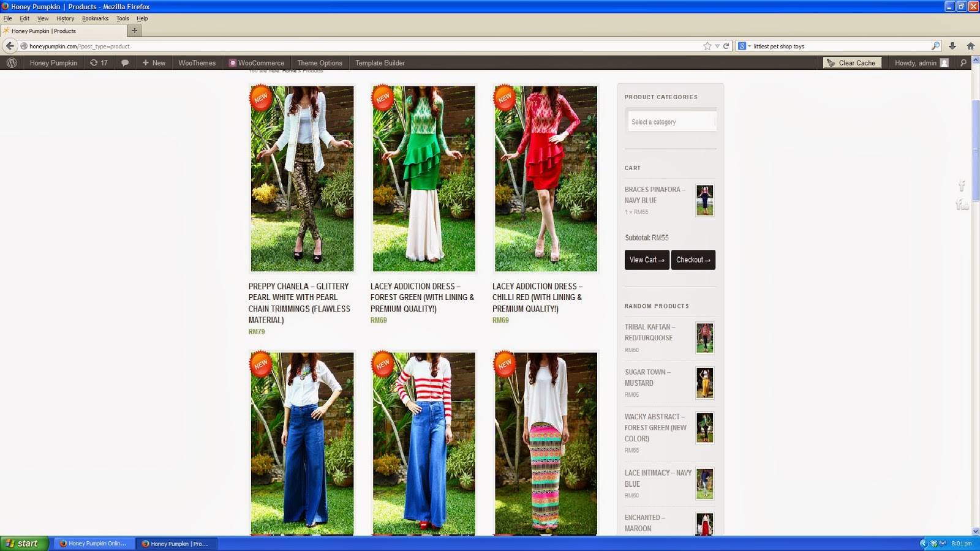The width and height of the screenshot is (980, 551).
Task: Click the colorful tribal skirt photo
Action: click(546, 443)
